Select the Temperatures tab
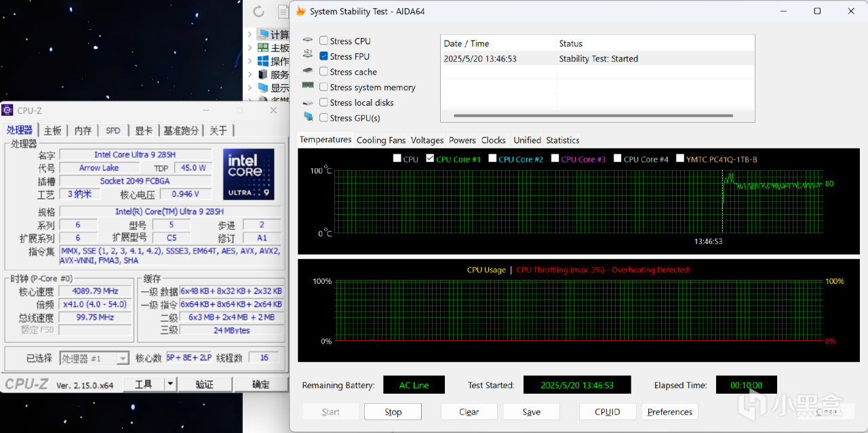The height and width of the screenshot is (433, 868). click(x=325, y=140)
